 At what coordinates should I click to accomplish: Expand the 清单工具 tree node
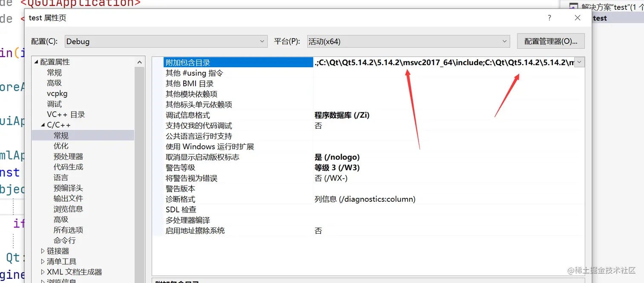pos(43,261)
